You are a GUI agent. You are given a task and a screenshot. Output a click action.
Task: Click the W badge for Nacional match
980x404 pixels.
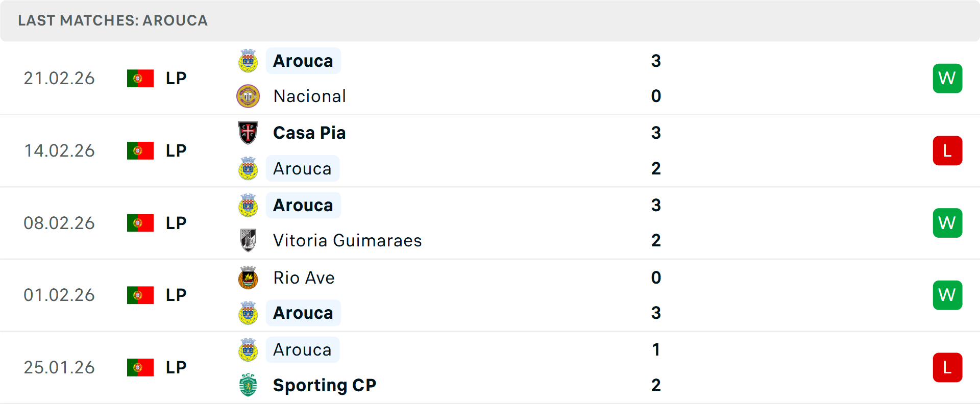pyautogui.click(x=947, y=78)
